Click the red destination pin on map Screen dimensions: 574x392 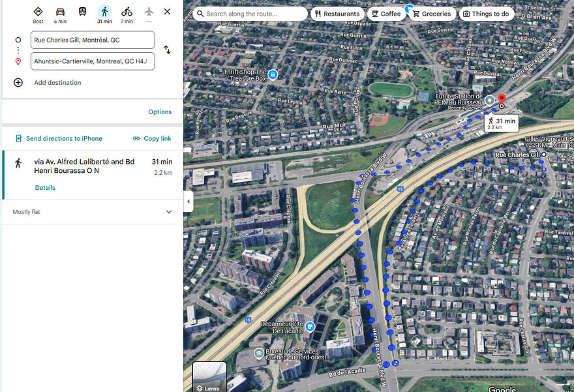(502, 100)
